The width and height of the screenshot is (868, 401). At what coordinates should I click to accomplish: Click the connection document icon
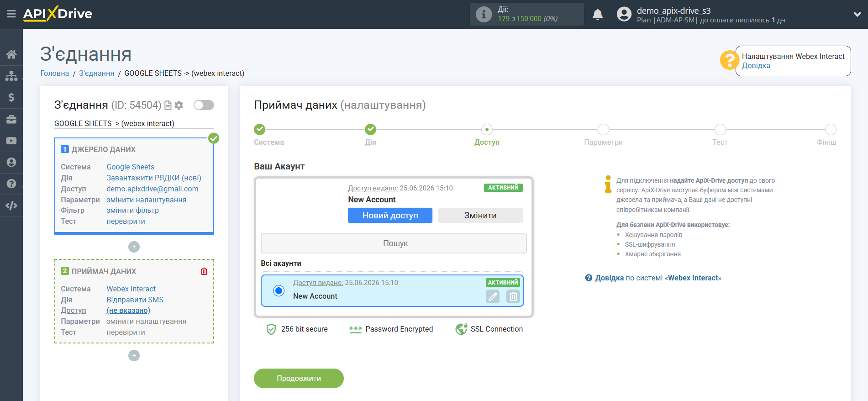coord(168,105)
